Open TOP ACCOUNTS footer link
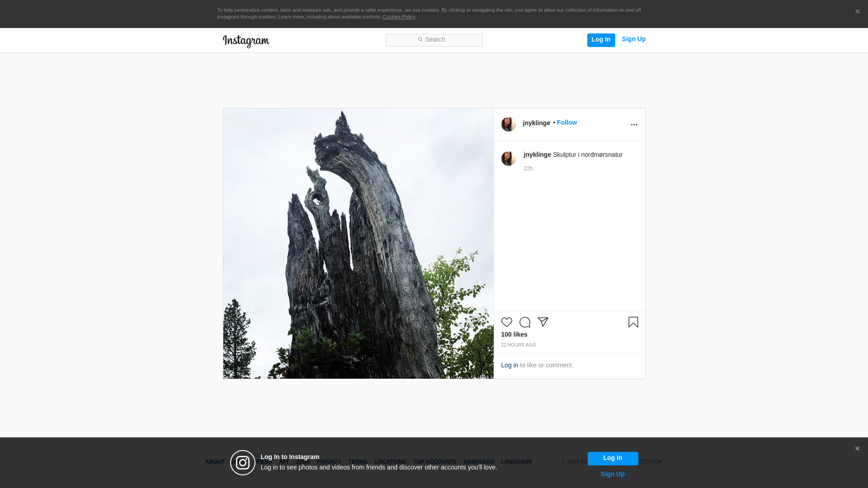Image resolution: width=868 pixels, height=488 pixels. coord(435,462)
